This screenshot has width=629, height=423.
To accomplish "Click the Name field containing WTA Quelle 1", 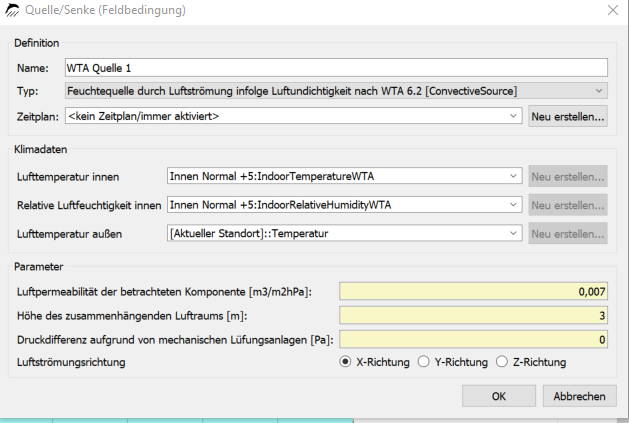I will [x=336, y=68].
